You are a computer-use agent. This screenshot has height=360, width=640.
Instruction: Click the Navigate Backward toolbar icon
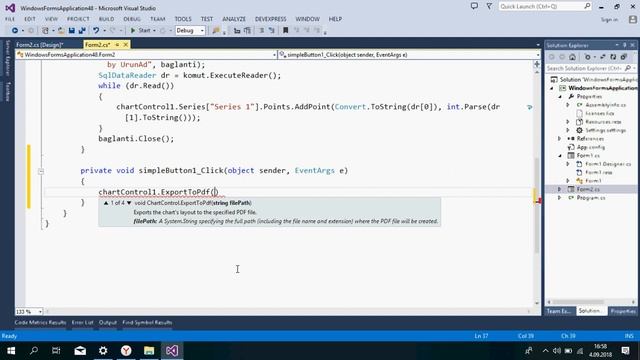coord(15,31)
